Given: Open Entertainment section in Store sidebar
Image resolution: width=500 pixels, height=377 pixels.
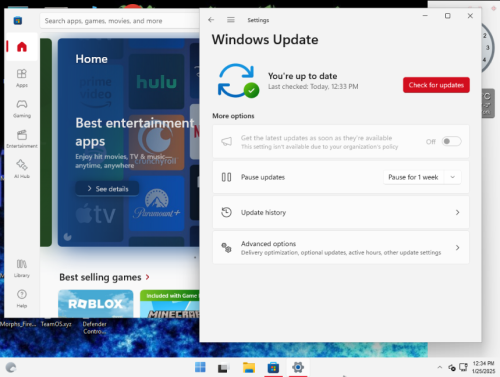Looking at the screenshot, I should pyautogui.click(x=22, y=139).
